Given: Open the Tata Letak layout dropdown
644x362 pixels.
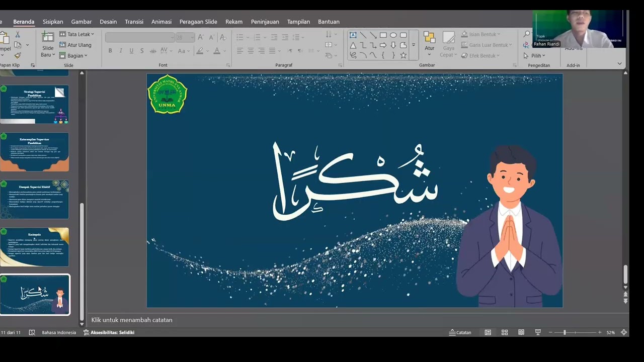Looking at the screenshot, I should (76, 34).
